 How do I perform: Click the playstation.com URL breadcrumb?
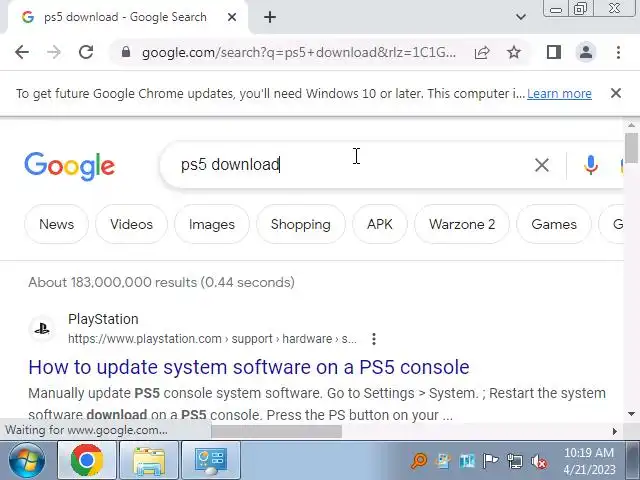point(212,339)
